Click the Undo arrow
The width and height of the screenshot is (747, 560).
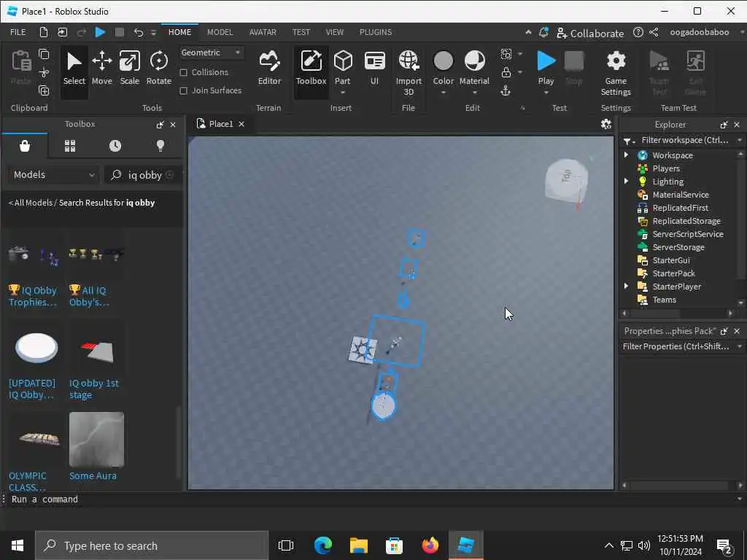pyautogui.click(x=138, y=32)
